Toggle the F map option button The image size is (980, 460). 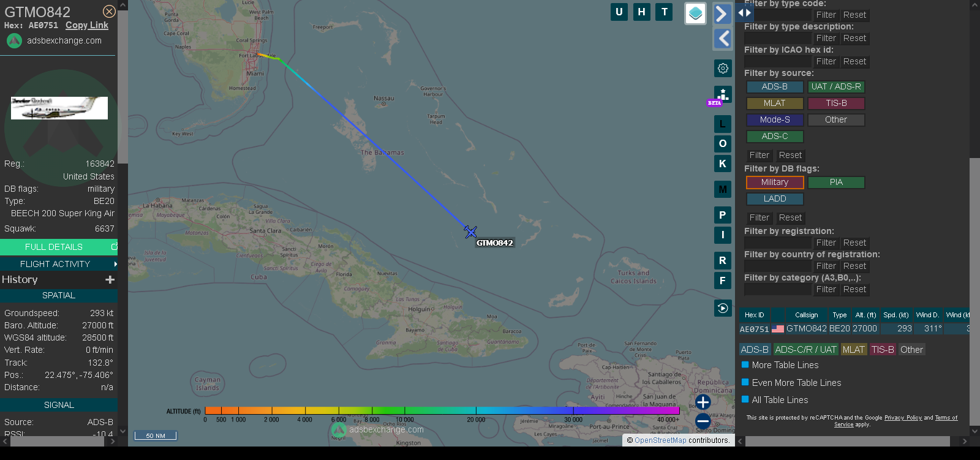(723, 281)
